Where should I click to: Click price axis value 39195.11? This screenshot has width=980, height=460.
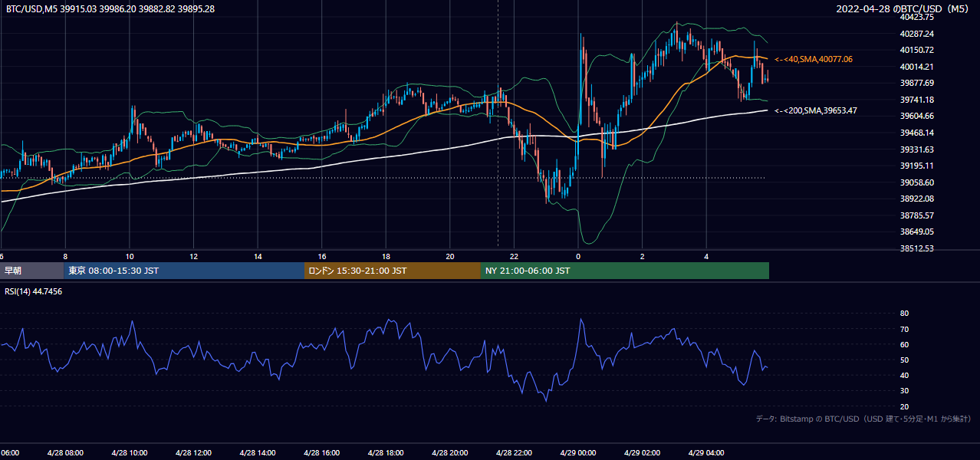[916, 166]
